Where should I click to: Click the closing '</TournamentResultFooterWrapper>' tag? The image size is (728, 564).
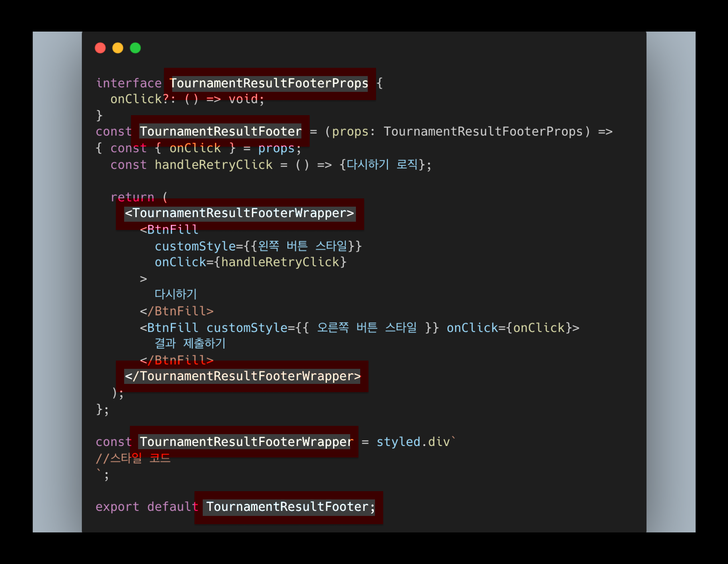(x=243, y=376)
